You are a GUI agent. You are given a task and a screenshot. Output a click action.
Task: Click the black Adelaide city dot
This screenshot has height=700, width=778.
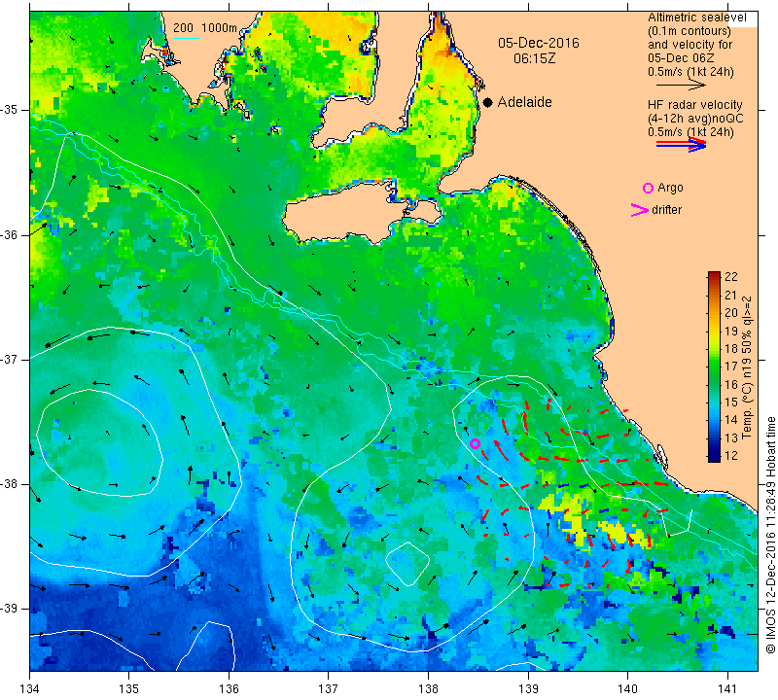coord(488,102)
